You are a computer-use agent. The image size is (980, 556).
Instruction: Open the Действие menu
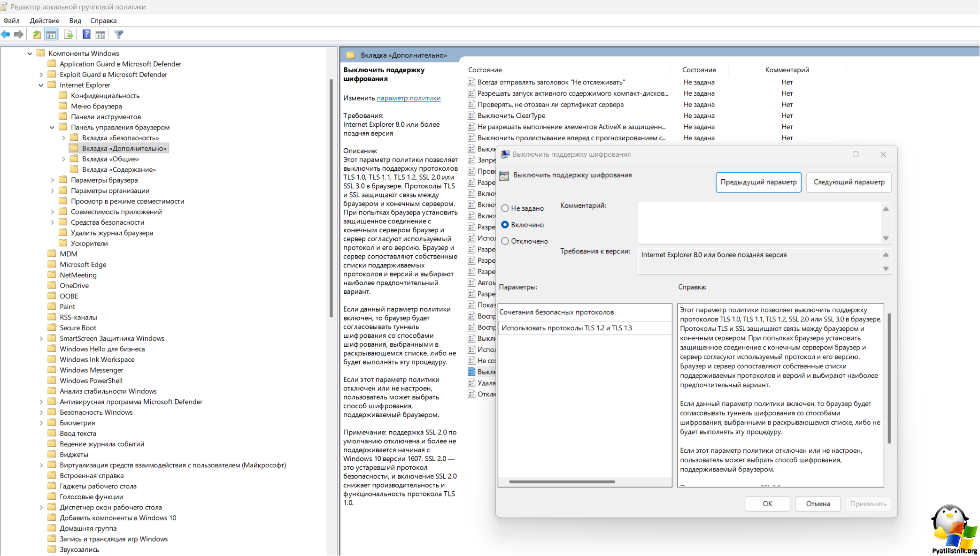pyautogui.click(x=44, y=21)
